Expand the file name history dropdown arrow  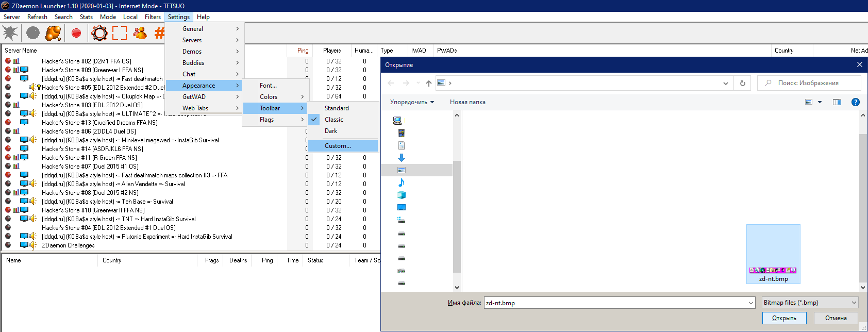(751, 303)
